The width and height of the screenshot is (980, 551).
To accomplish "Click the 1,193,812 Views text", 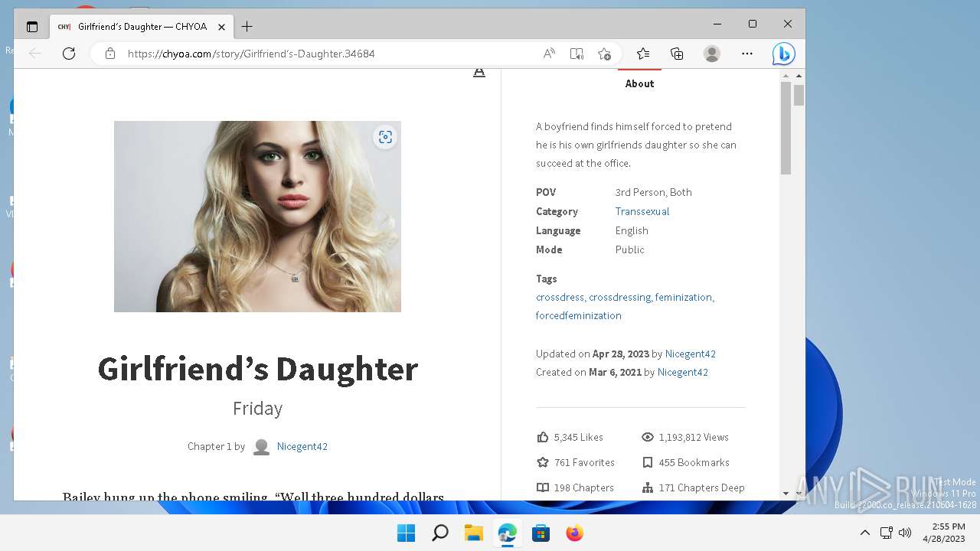I will (x=694, y=437).
